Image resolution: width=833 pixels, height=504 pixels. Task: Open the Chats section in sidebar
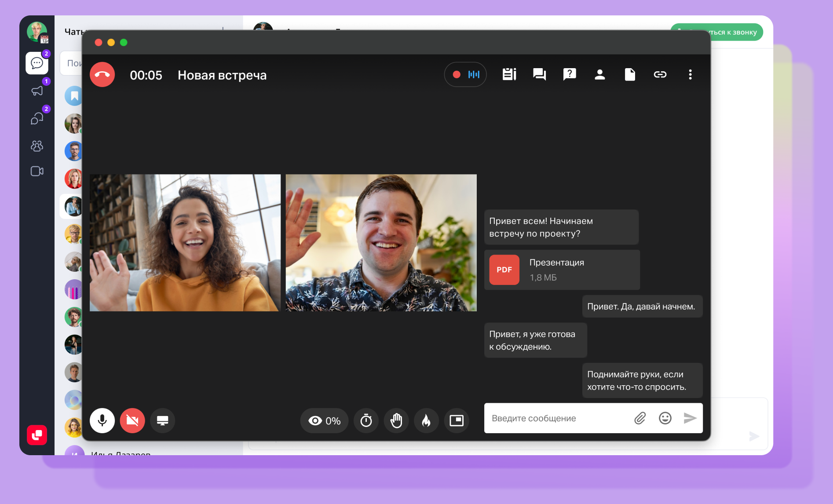[37, 63]
